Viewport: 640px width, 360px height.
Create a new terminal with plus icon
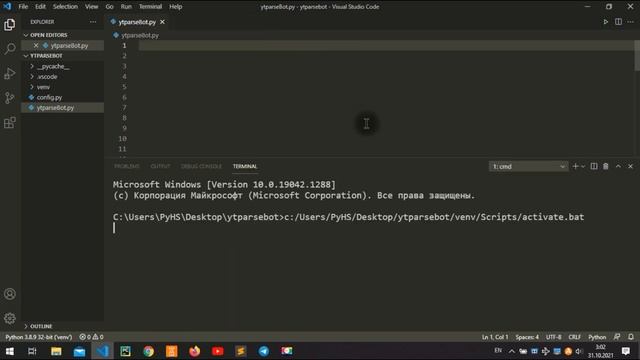click(x=575, y=166)
